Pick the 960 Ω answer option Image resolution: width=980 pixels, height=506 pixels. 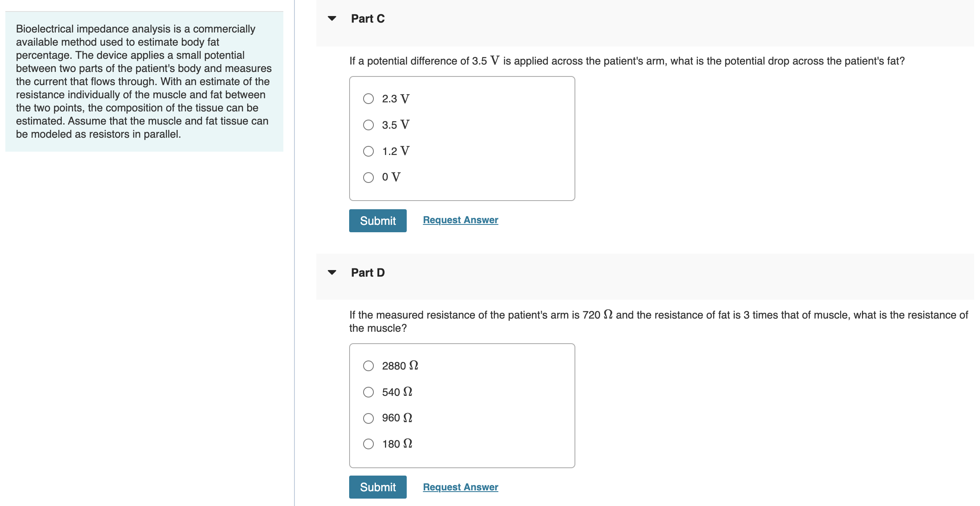[368, 418]
